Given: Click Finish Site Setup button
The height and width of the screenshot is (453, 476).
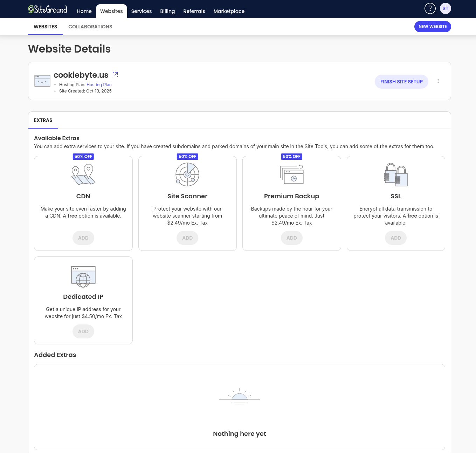Looking at the screenshot, I should [x=401, y=82].
